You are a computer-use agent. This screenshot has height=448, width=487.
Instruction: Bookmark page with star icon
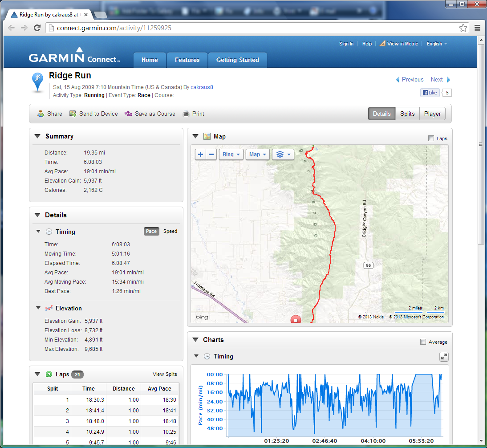[x=463, y=28]
